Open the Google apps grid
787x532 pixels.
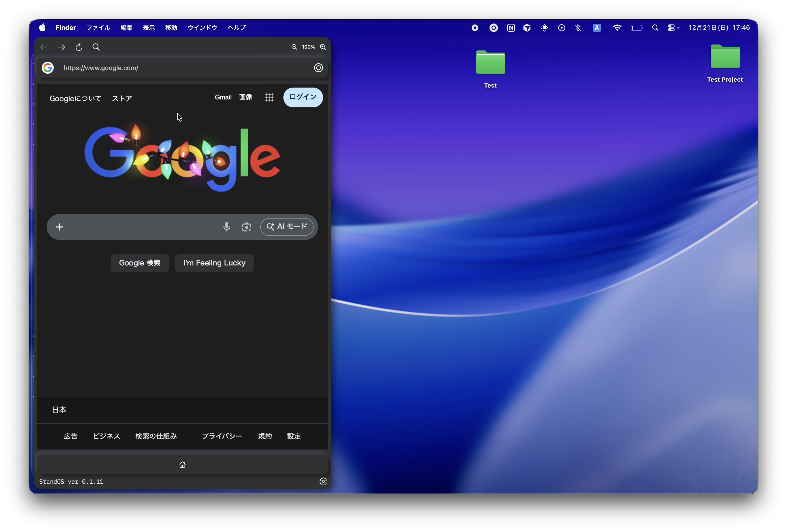269,98
